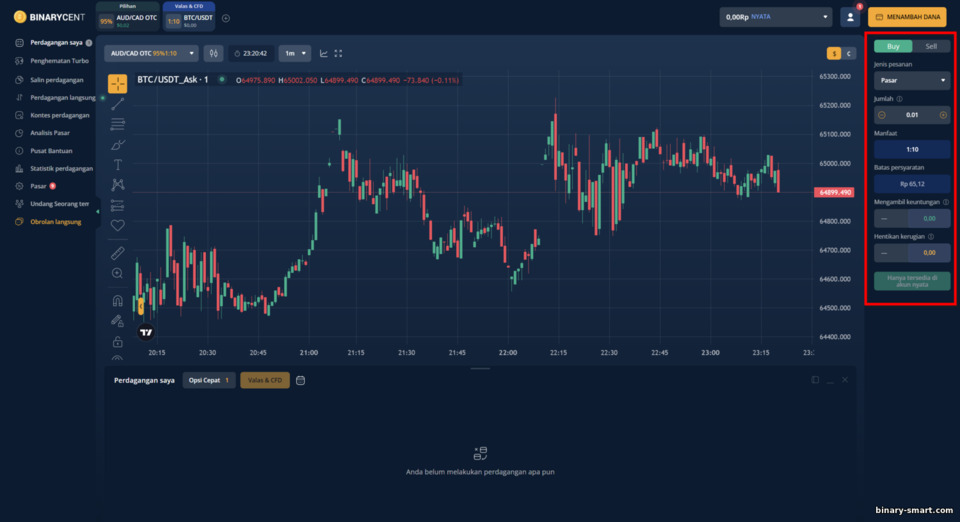Open the user profile icon
The image size is (960, 522).
850,18
